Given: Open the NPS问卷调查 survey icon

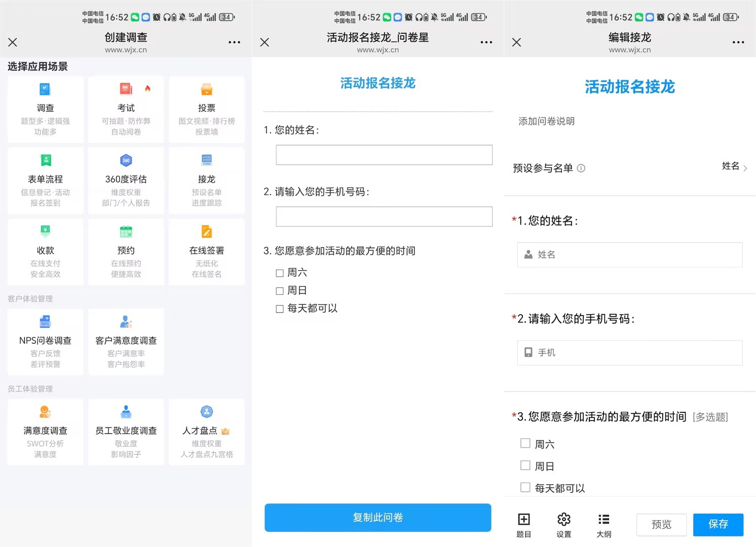Looking at the screenshot, I should point(45,322).
